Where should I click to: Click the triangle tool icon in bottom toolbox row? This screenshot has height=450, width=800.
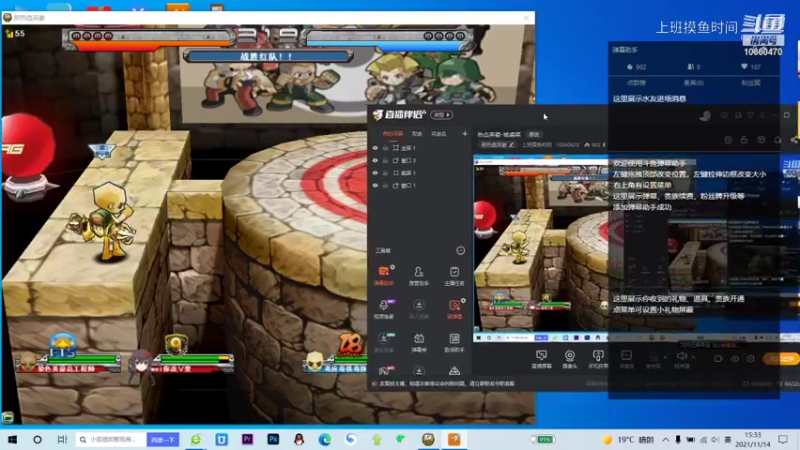[454, 371]
